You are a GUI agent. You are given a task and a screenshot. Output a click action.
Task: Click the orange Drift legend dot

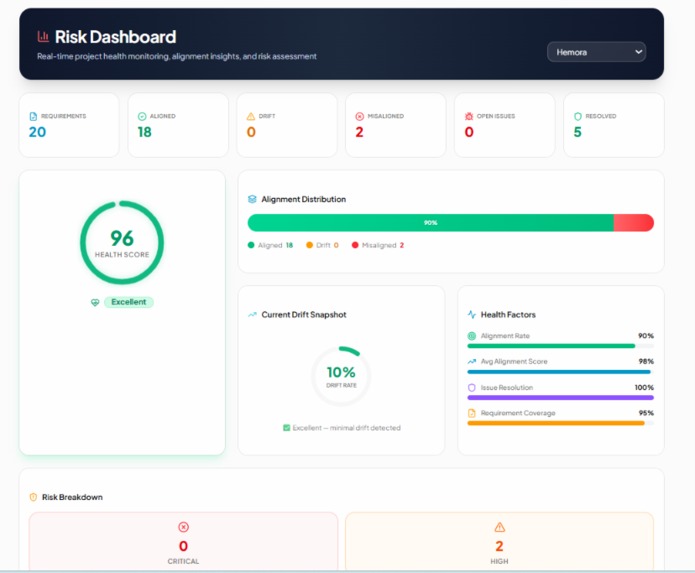click(309, 245)
